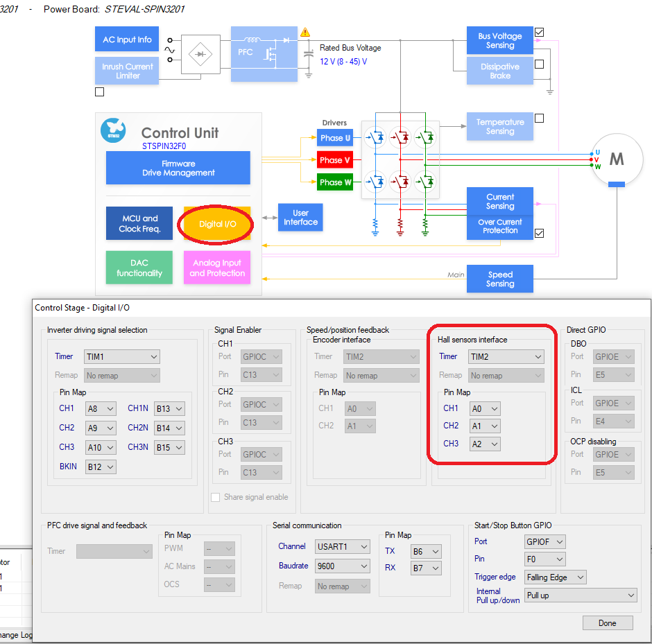Viewport: 652px width, 644px height.
Task: Open Start/Stop Port GPIOF dropdown
Action: click(545, 542)
